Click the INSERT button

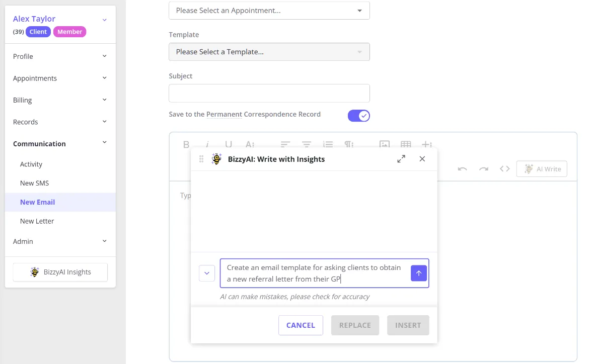coord(408,325)
